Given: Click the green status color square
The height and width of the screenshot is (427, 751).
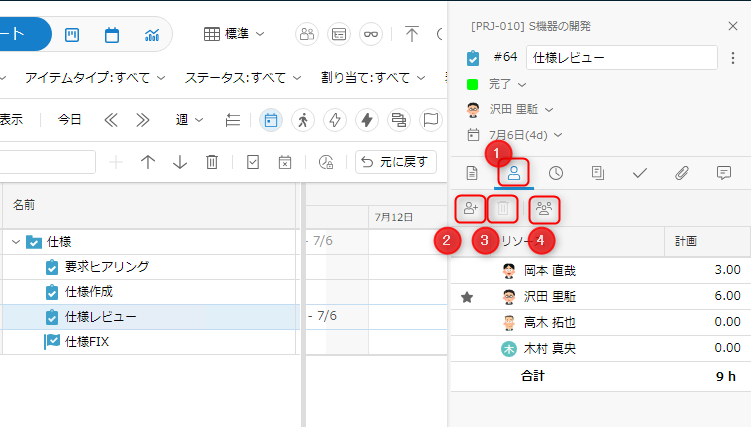Looking at the screenshot, I should 473,84.
